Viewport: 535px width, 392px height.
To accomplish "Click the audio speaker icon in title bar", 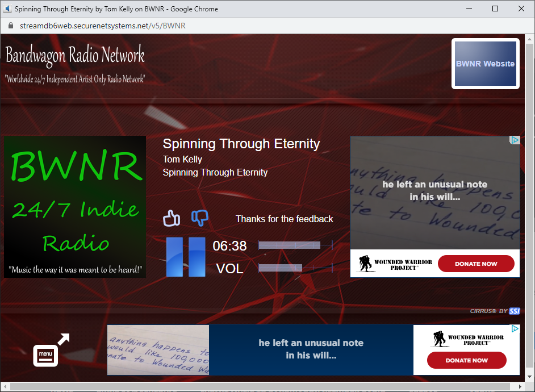I will (7, 9).
